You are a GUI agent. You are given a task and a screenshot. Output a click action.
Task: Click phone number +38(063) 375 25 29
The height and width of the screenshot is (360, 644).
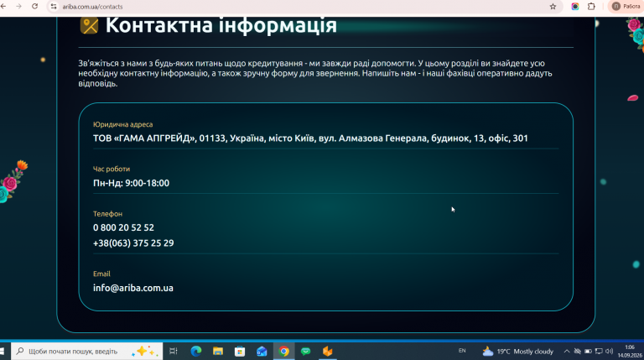[133, 243]
